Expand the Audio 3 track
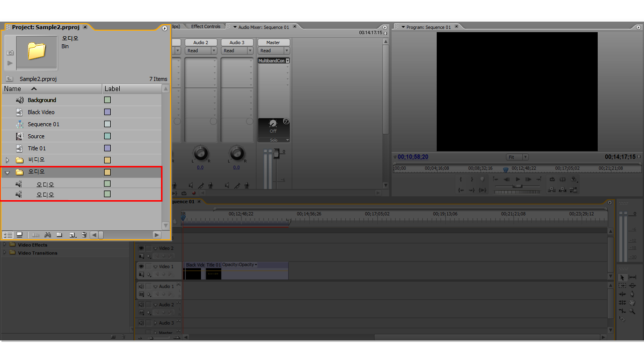The width and height of the screenshot is (644, 362). tap(155, 323)
